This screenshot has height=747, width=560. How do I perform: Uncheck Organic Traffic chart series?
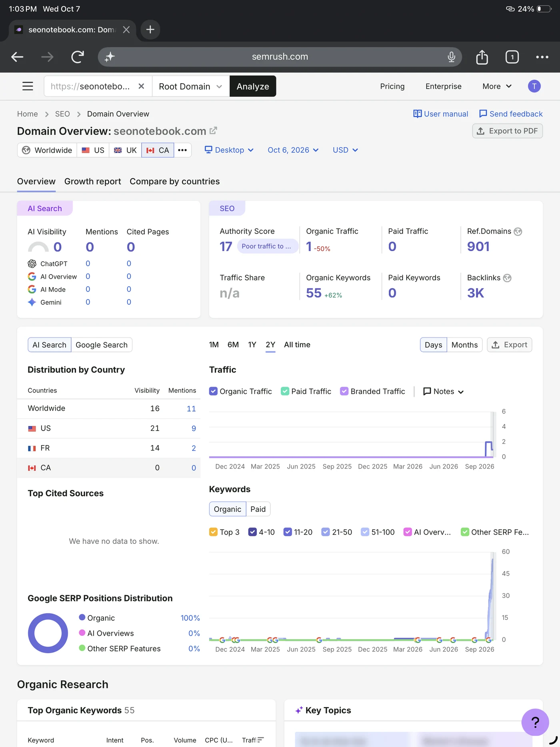point(213,391)
